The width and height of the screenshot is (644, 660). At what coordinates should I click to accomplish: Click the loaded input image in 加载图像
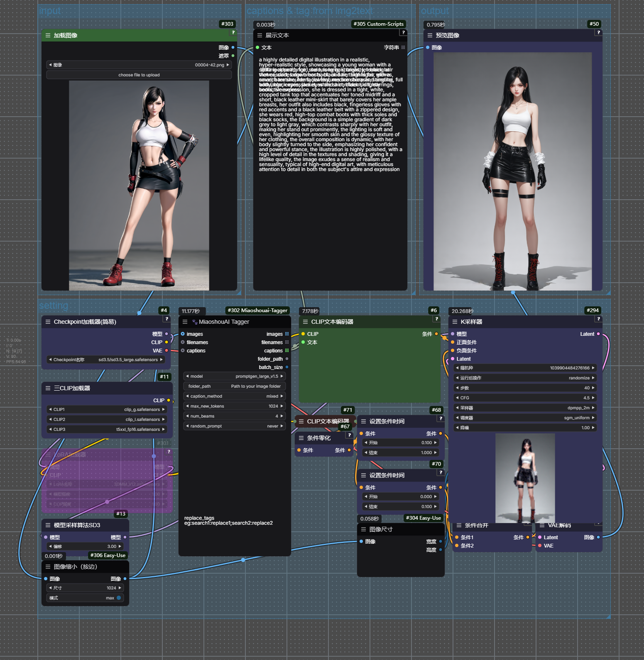139,186
